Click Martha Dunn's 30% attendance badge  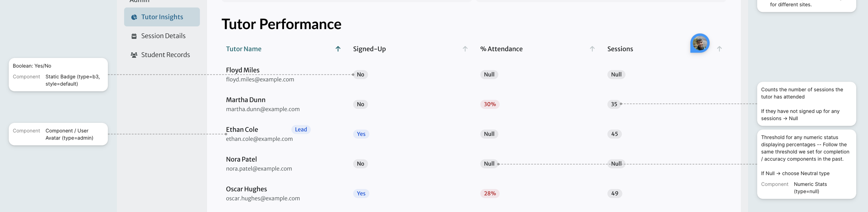coord(490,104)
